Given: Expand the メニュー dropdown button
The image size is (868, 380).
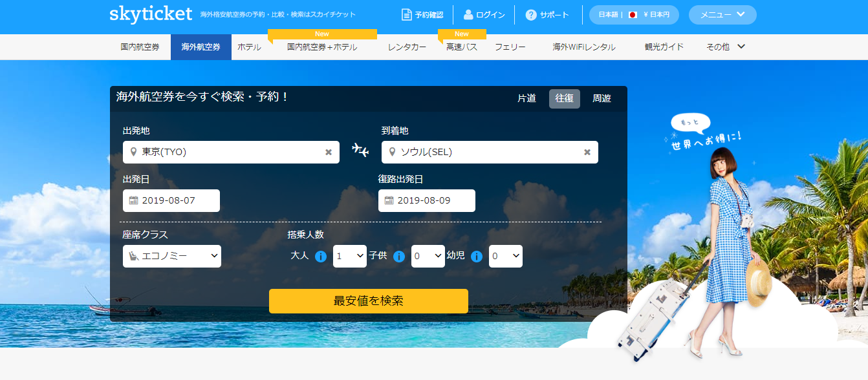Looking at the screenshot, I should 722,15.
